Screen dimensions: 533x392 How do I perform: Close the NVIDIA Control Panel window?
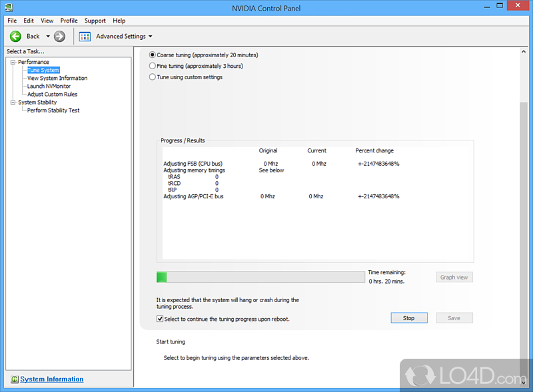pos(518,5)
